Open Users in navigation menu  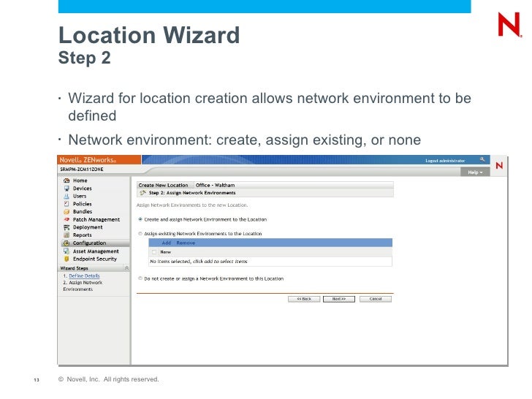80,196
